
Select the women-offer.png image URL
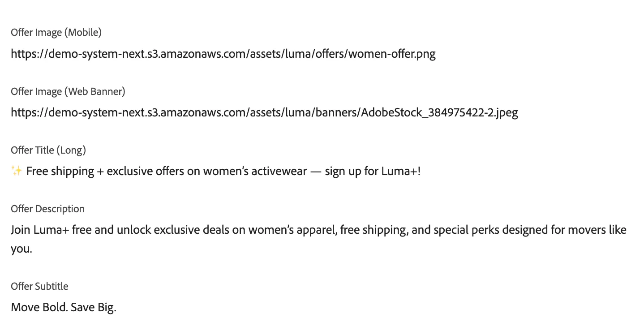223,54
